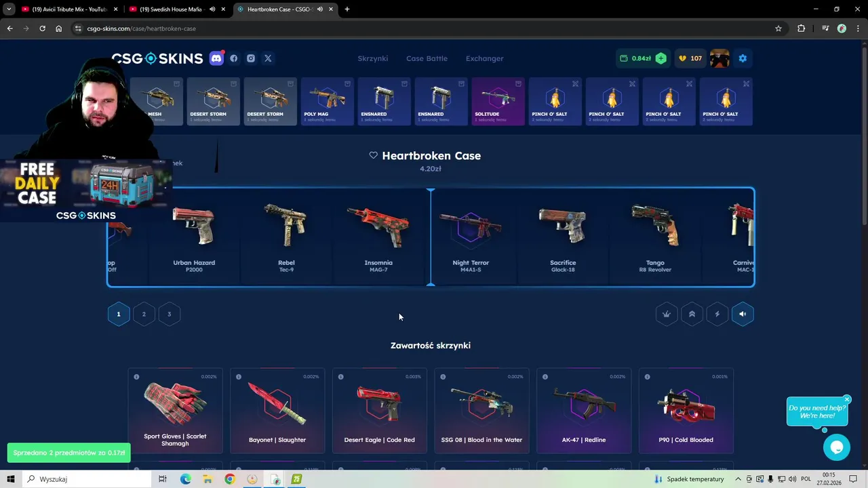Open the Instagram icon link
Screen dimensions: 868x488
(x=251, y=58)
